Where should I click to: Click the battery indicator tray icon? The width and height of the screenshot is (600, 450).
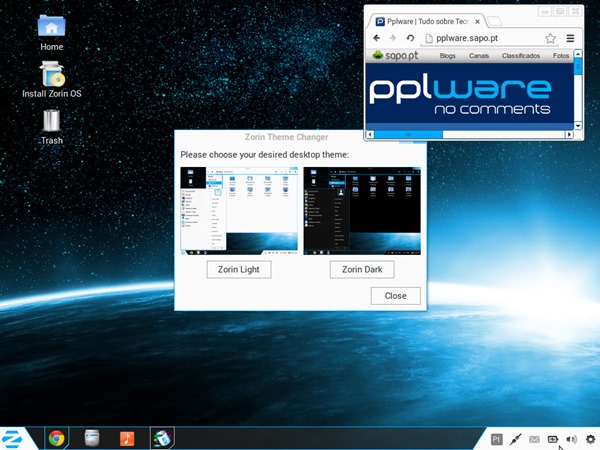point(553,439)
